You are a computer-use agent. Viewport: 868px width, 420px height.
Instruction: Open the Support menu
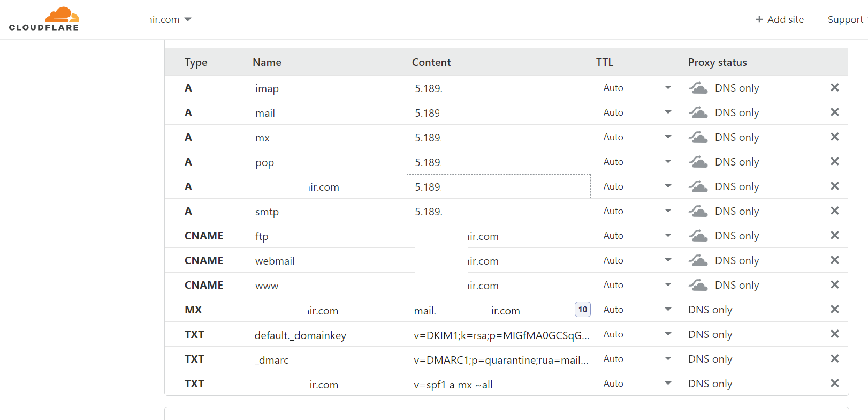coord(845,20)
